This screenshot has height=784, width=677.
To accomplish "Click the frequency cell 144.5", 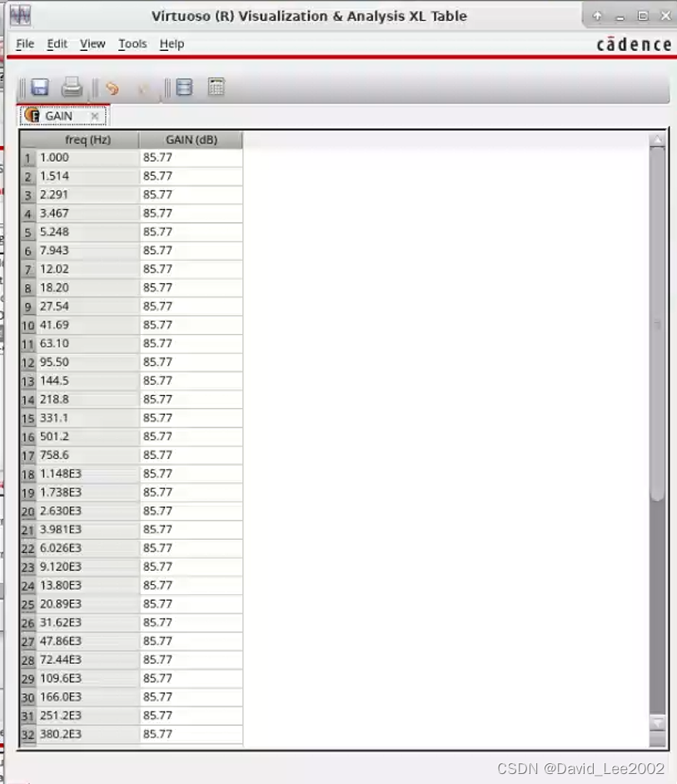I will click(x=88, y=381).
